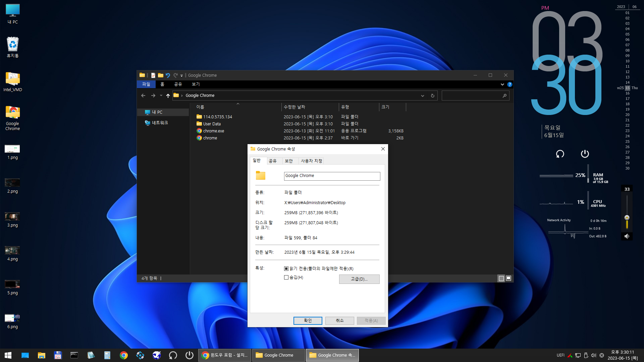Click the Properties quick-access icon in Explorer title bar
This screenshot has width=644, height=362.
153,75
